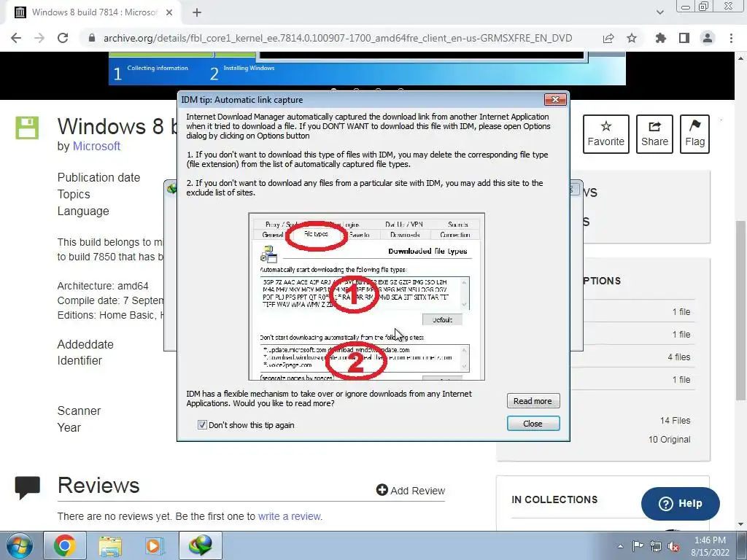Image resolution: width=747 pixels, height=560 pixels.
Task: Go back with Chrome's back arrow
Action: tap(16, 38)
